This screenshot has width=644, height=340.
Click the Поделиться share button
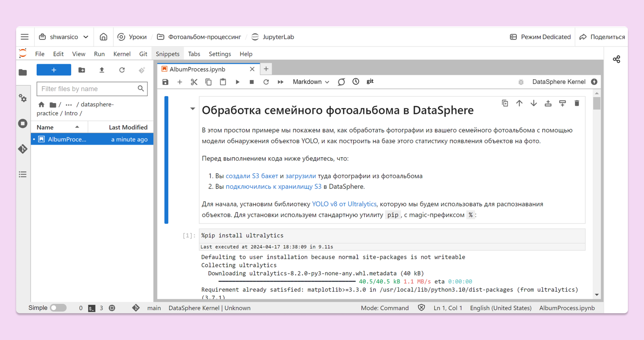602,37
